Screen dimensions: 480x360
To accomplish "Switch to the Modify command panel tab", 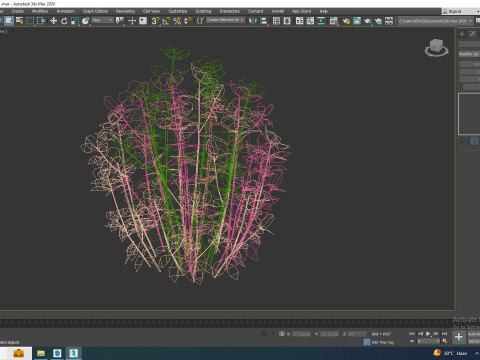I will (473, 34).
